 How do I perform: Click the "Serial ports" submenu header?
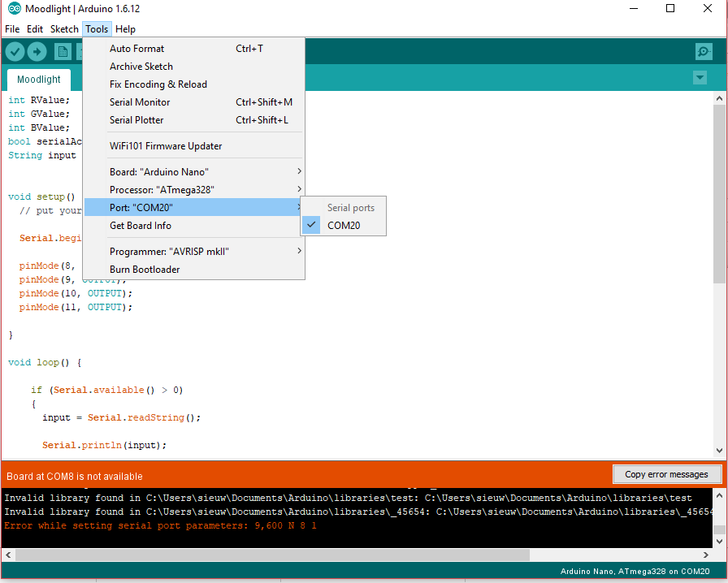point(350,208)
